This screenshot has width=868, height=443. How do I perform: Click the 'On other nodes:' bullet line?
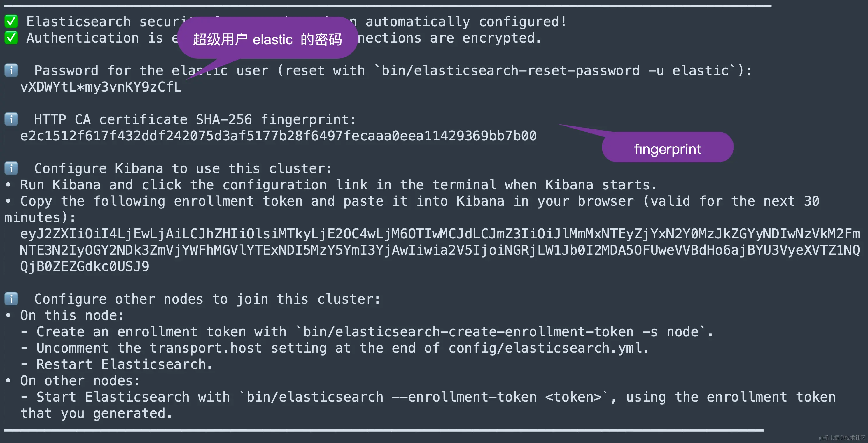click(72, 381)
